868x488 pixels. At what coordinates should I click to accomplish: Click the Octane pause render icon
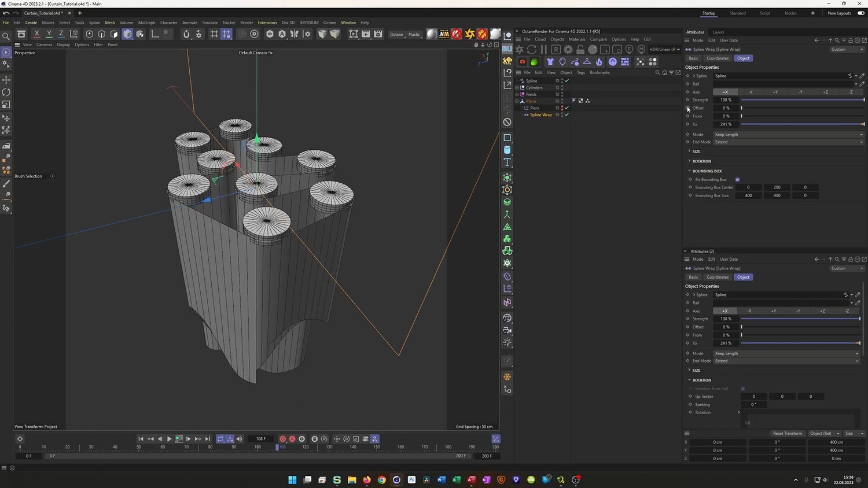coord(543,50)
